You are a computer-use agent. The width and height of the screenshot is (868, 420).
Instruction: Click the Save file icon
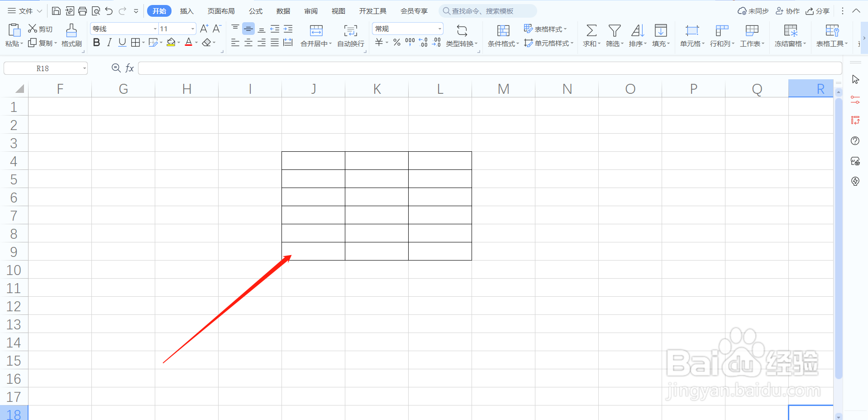56,11
